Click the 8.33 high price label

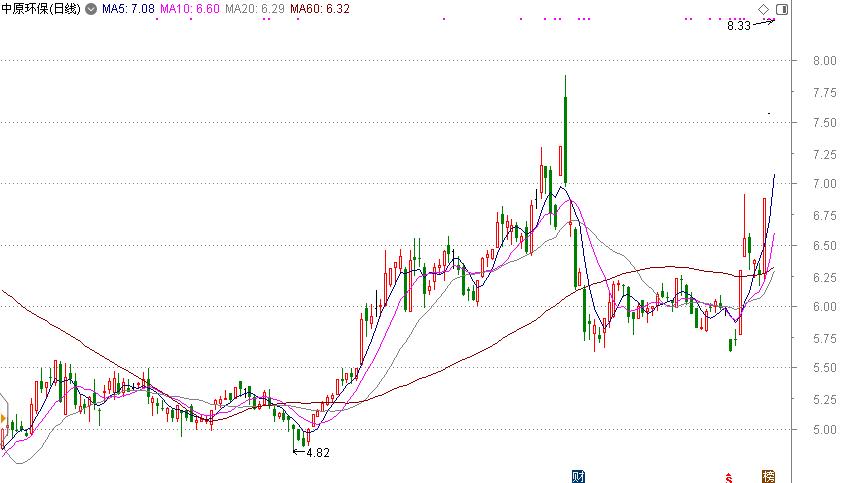point(739,26)
